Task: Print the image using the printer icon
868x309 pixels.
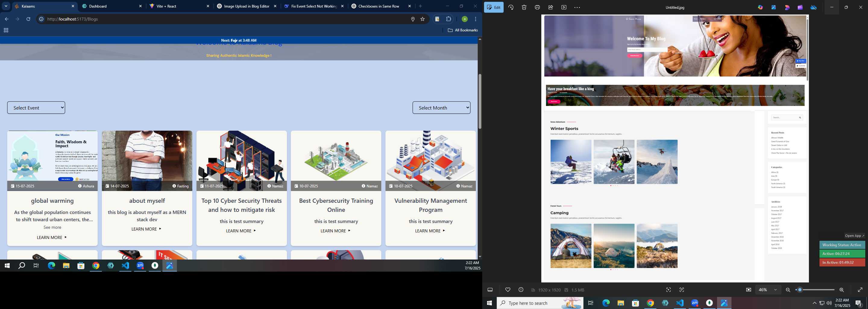Action: point(537,7)
